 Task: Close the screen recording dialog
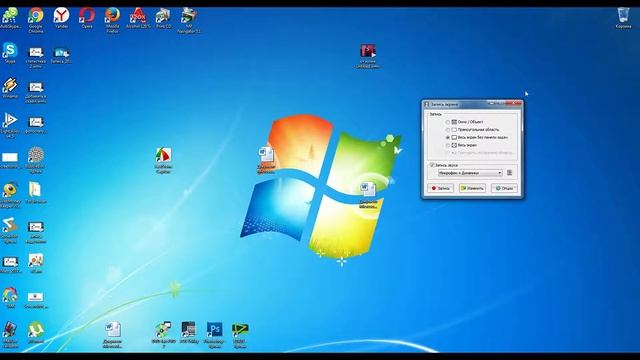[514, 103]
